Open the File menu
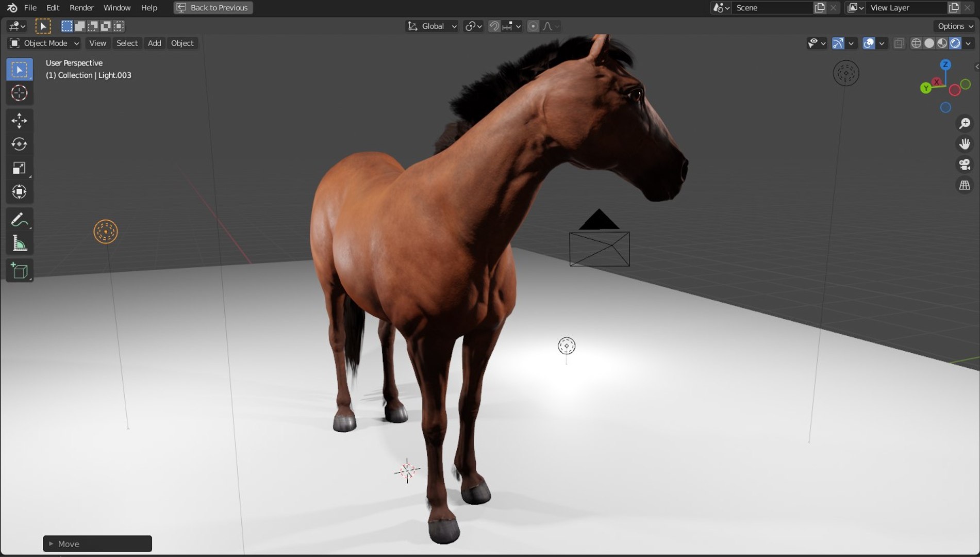Screen dimensions: 980x557 click(30, 8)
